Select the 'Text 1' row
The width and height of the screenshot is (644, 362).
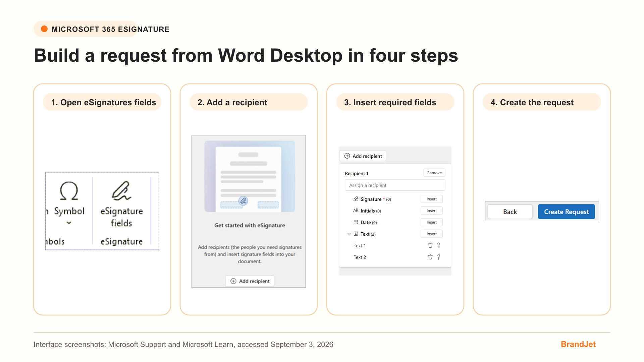395,246
